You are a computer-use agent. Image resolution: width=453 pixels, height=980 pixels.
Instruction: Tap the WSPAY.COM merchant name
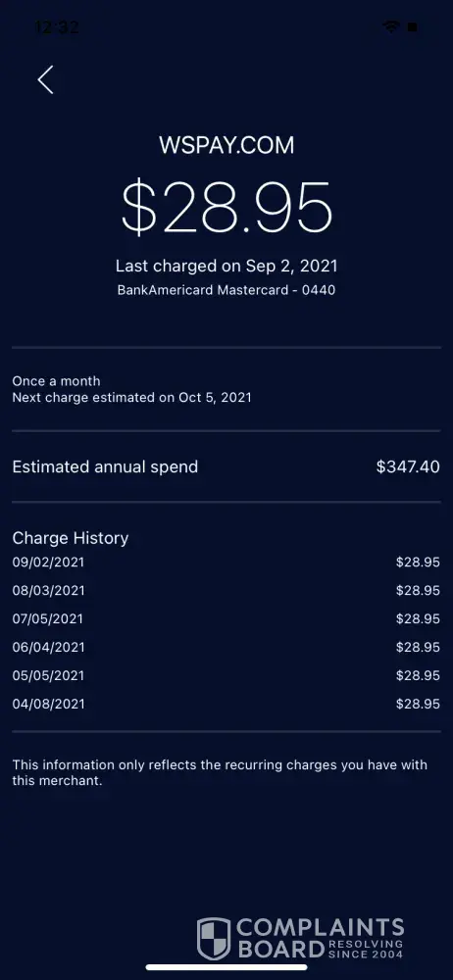(x=226, y=146)
